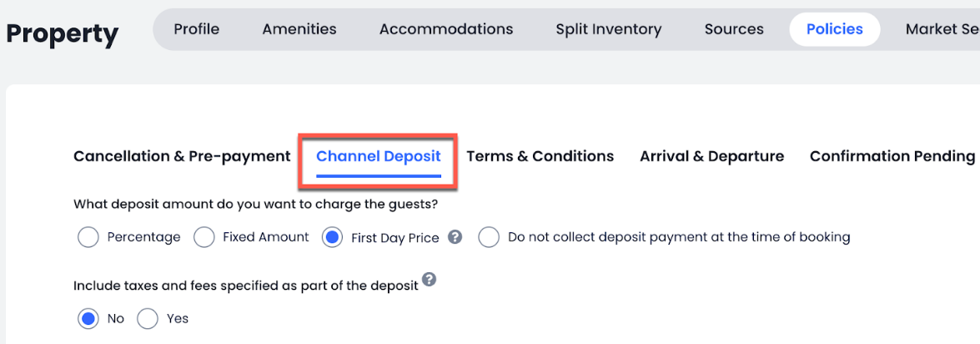Open the Profile tab
This screenshot has width=980, height=344.
coord(197,29)
